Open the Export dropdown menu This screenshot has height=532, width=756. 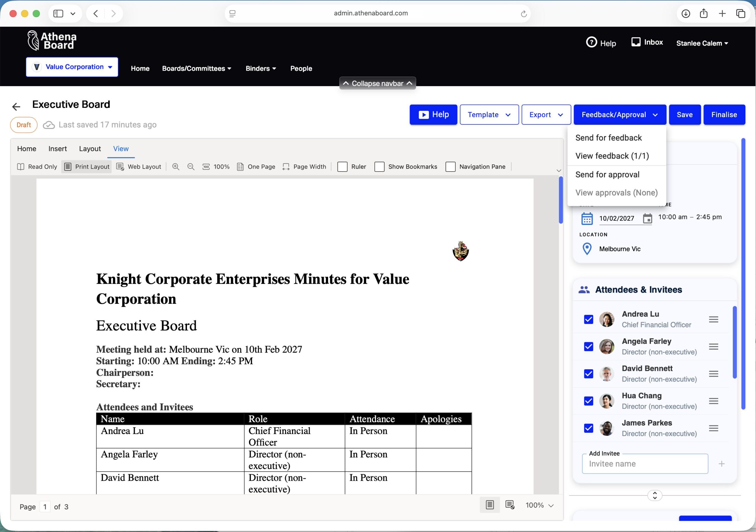[546, 115]
